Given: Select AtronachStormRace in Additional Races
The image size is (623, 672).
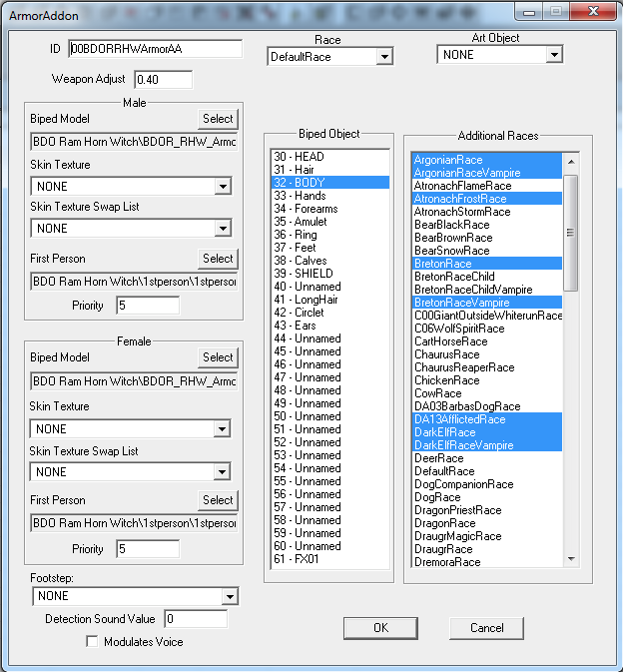Looking at the screenshot, I should (x=487, y=212).
